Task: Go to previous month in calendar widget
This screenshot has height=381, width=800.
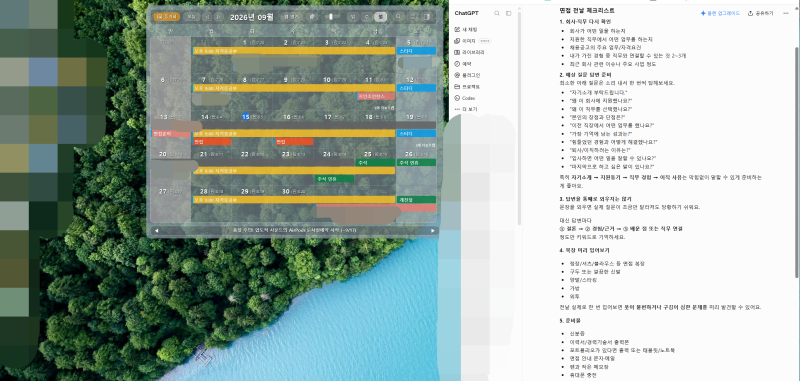Action: click(207, 17)
